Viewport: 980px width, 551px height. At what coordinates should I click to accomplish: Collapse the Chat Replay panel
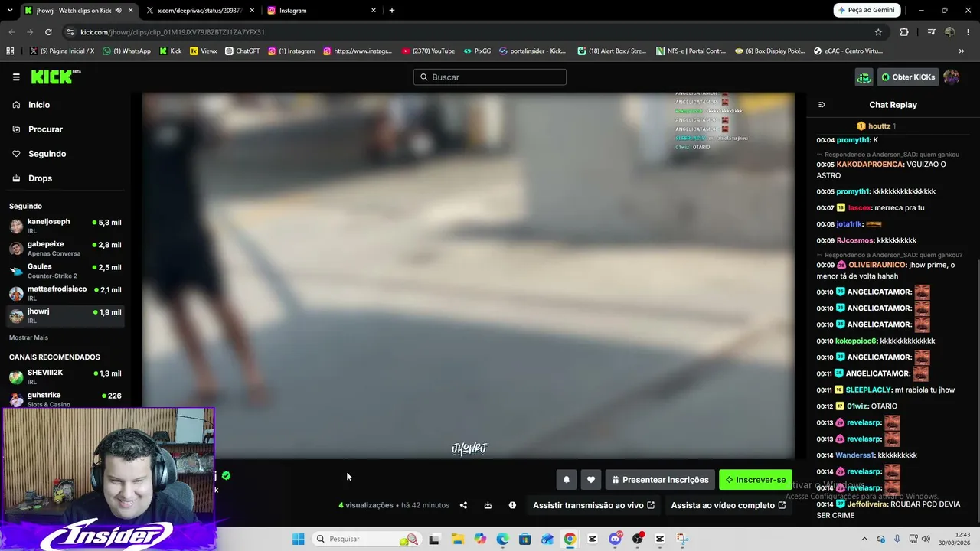tap(822, 105)
